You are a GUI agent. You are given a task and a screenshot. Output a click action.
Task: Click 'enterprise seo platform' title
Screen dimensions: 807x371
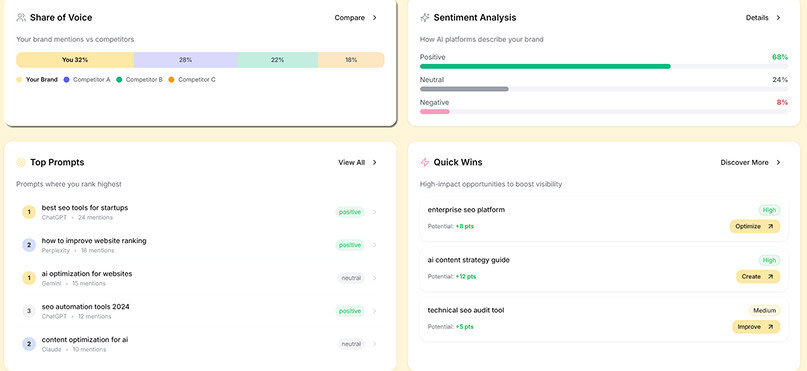tap(466, 210)
